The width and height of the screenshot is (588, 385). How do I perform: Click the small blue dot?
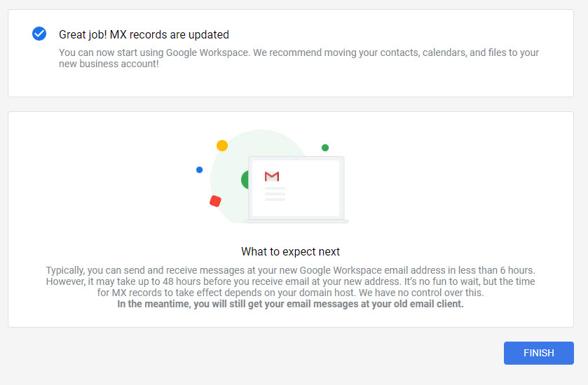pos(200,169)
